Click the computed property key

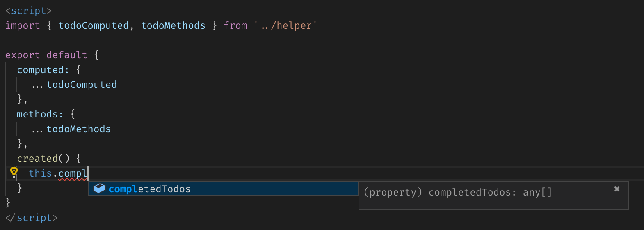click(x=40, y=70)
